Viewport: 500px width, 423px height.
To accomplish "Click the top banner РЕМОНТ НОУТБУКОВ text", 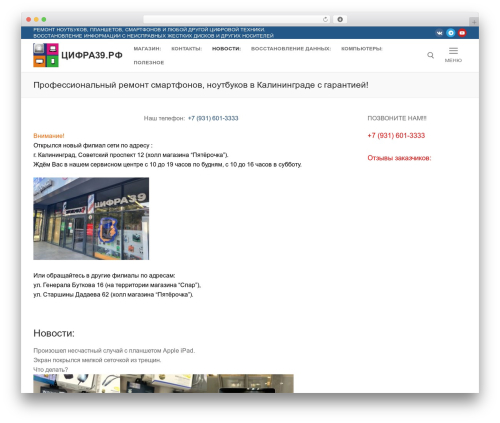I will coord(149,30).
